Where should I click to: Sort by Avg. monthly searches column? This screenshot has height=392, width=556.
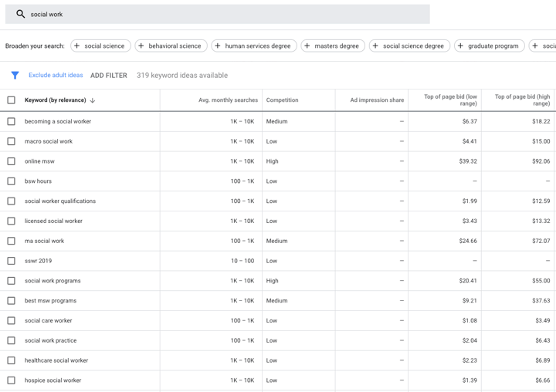228,100
